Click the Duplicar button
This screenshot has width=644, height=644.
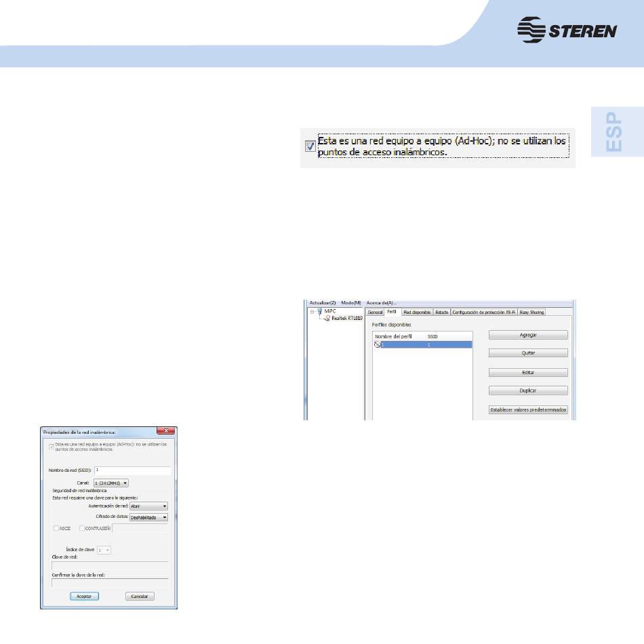pos(528,390)
